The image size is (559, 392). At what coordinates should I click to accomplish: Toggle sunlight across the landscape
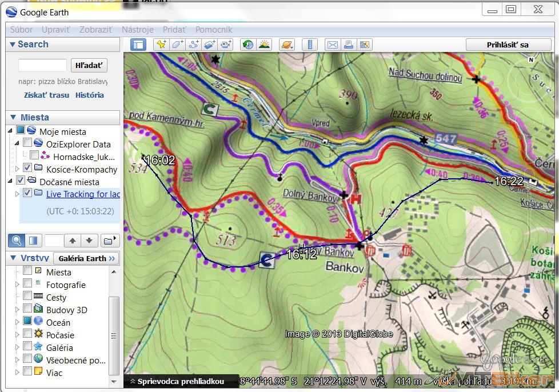pyautogui.click(x=264, y=45)
